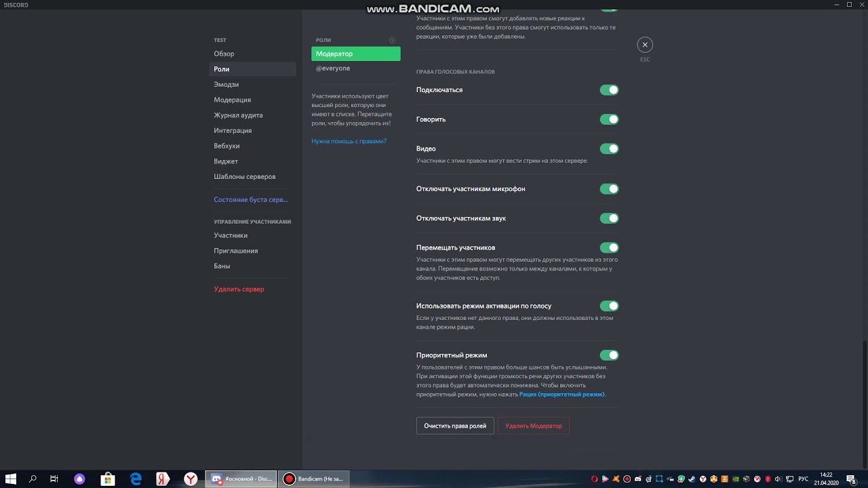868x488 pixels.
Task: Open Шаблоны серверов section
Action: click(252, 176)
